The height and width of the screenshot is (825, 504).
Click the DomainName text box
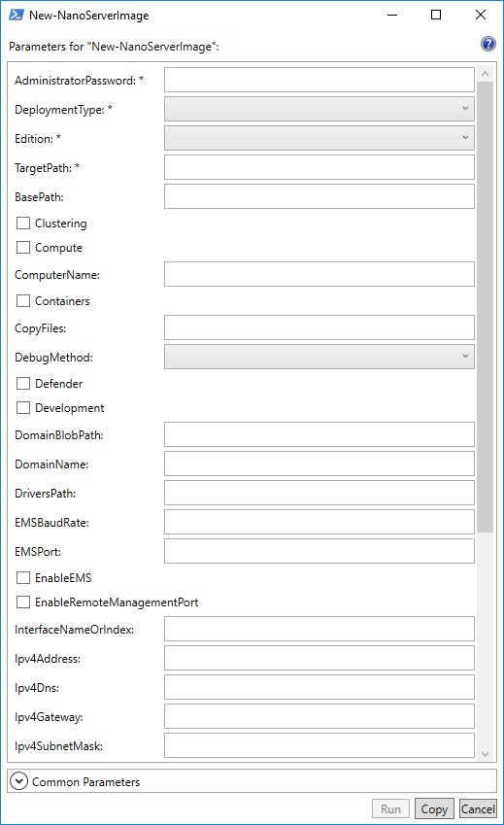[319, 464]
